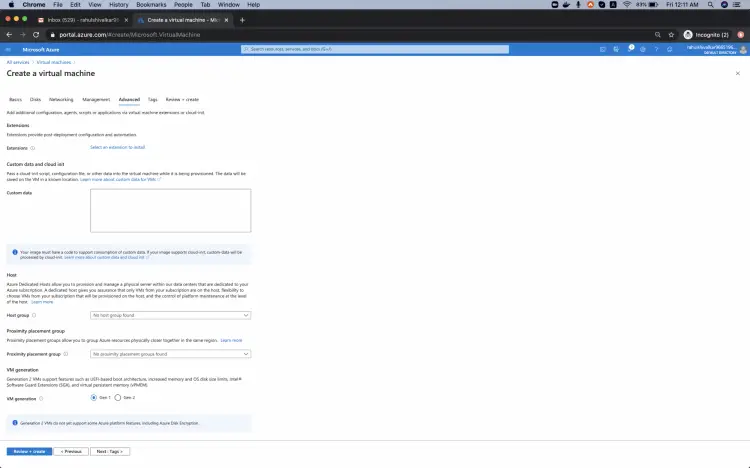
Task: Click Wi-Fi status menu bar icon
Action: [627, 4]
